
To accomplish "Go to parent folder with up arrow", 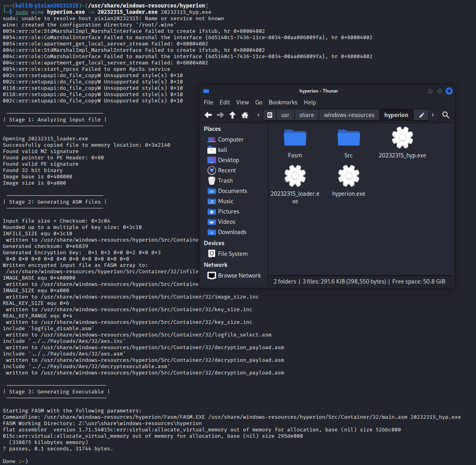I will pyautogui.click(x=232, y=115).
